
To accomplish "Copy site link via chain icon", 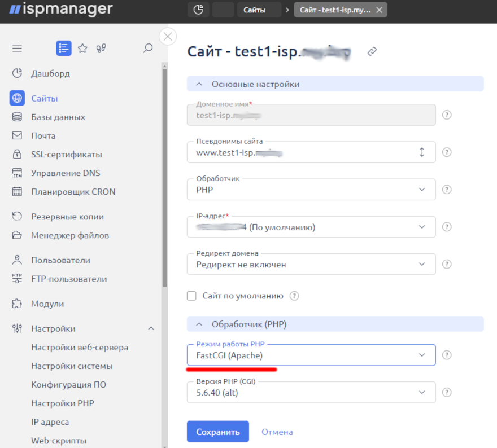I will [372, 52].
